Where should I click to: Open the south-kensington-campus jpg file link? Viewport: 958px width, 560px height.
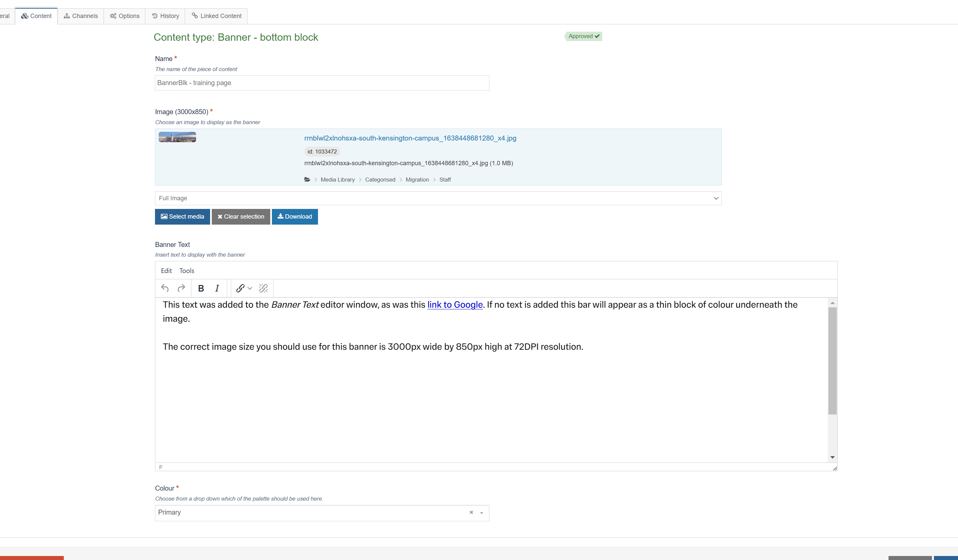tap(410, 138)
